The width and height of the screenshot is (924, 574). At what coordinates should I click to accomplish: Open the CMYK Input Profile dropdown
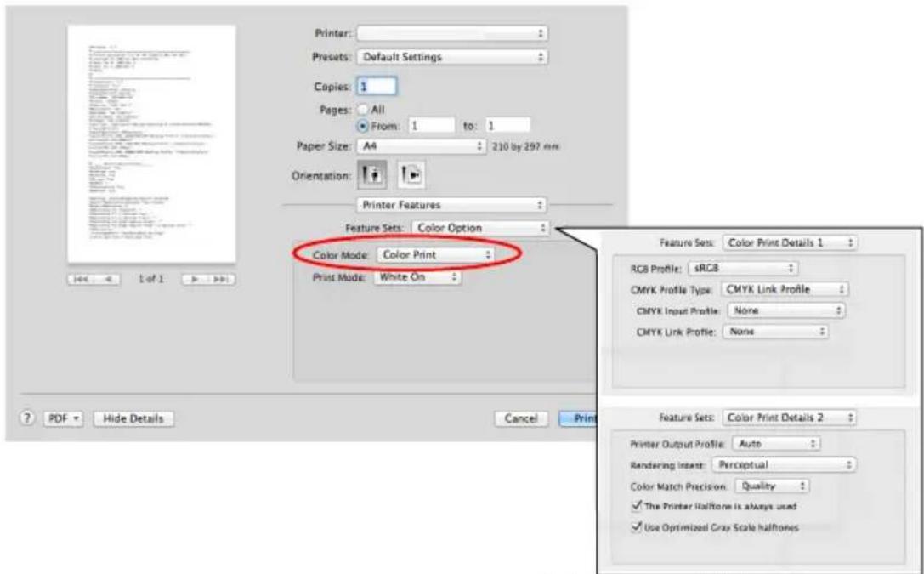786,310
